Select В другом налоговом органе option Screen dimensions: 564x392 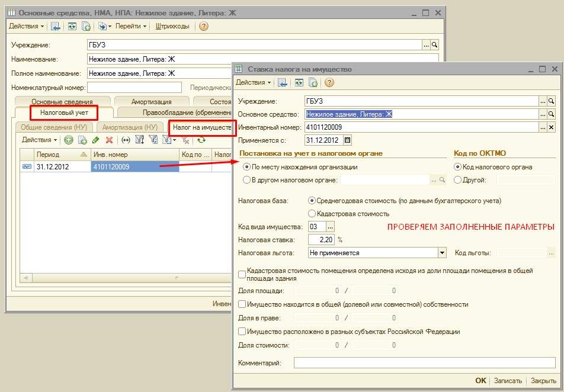(246, 180)
